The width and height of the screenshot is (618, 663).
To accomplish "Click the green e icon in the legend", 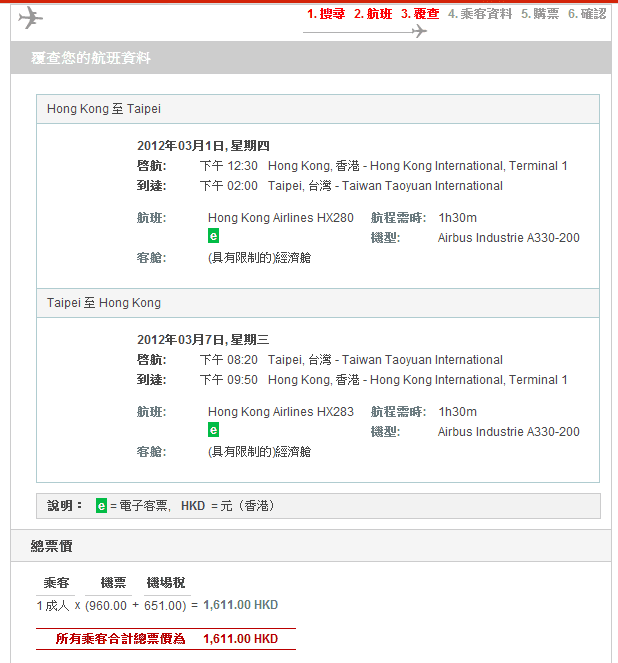I will (101, 506).
